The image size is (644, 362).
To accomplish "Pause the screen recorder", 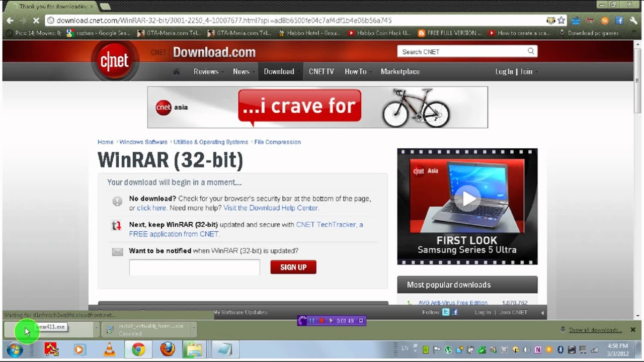I will (311, 320).
